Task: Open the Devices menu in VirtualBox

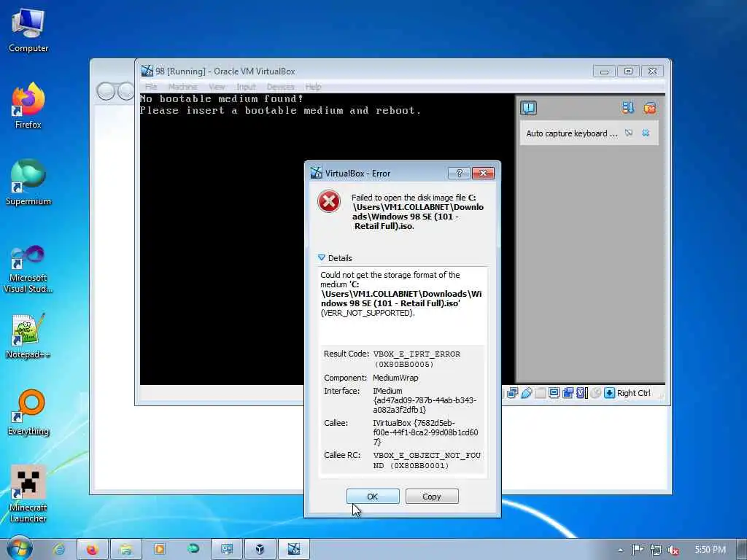Action: tap(280, 87)
